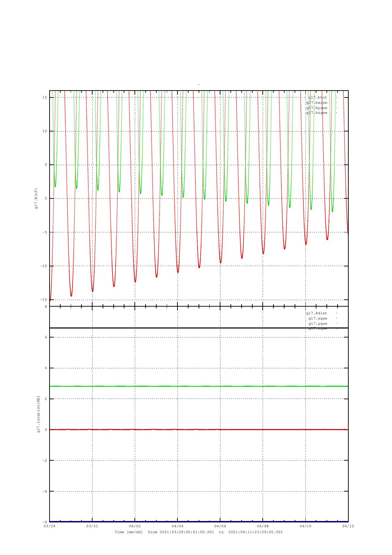Click the black Rdist line above 6
Image resolution: width=392 pixels, height=555 pixels.
pos(199,328)
